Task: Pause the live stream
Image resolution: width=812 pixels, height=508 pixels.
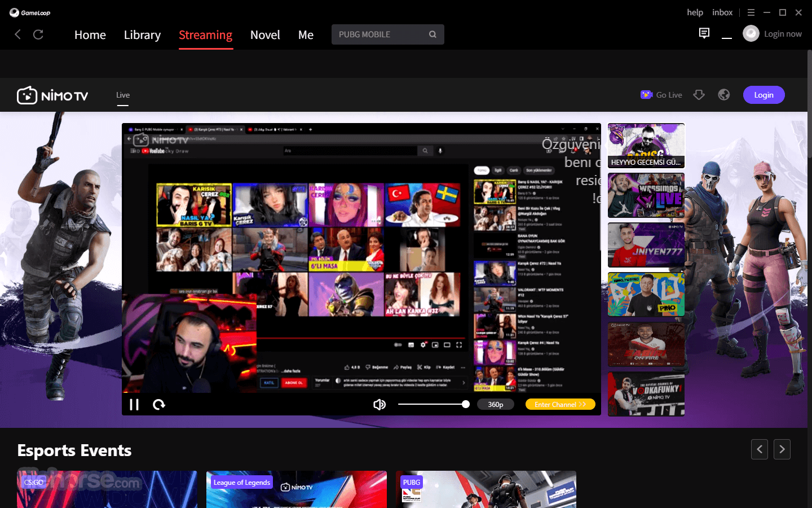Action: 134,404
